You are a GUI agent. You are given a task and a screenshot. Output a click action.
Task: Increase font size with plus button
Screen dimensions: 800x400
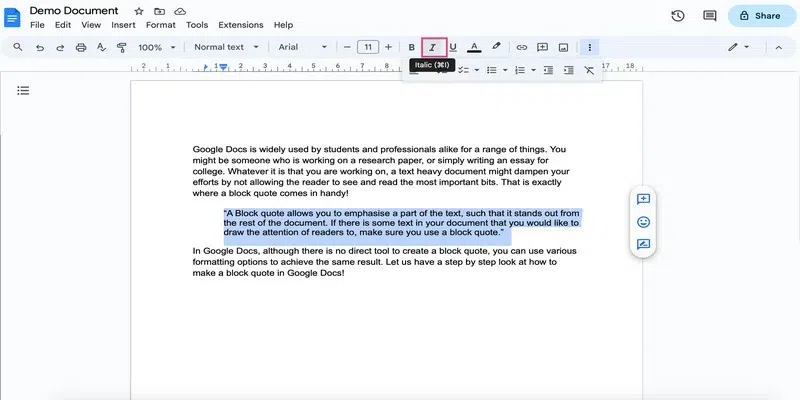(x=388, y=47)
